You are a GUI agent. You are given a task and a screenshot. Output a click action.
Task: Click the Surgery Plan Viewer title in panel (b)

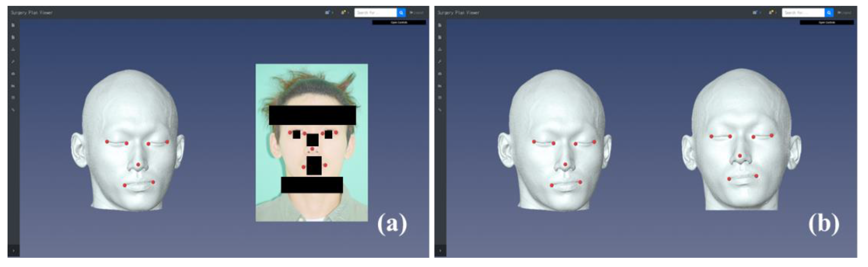(x=458, y=13)
